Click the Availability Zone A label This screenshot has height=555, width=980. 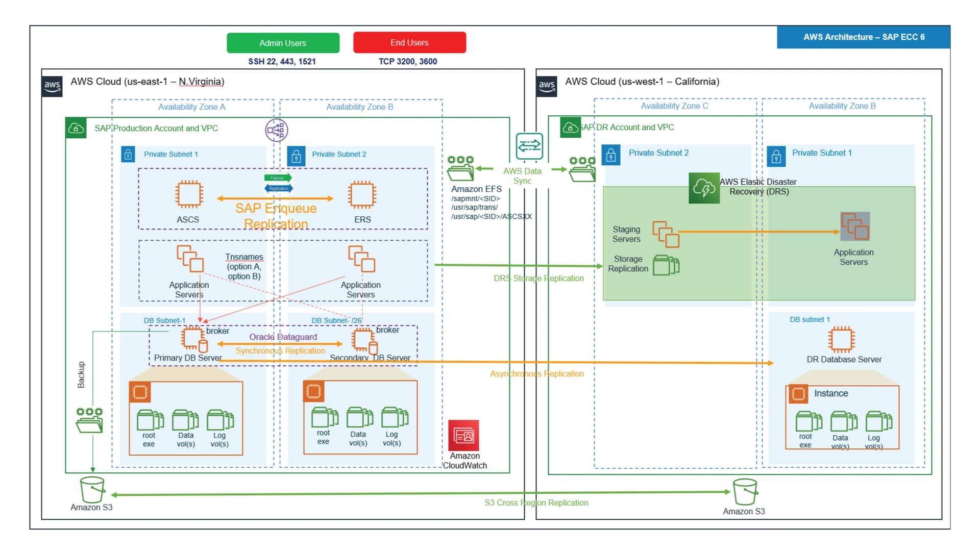point(191,107)
